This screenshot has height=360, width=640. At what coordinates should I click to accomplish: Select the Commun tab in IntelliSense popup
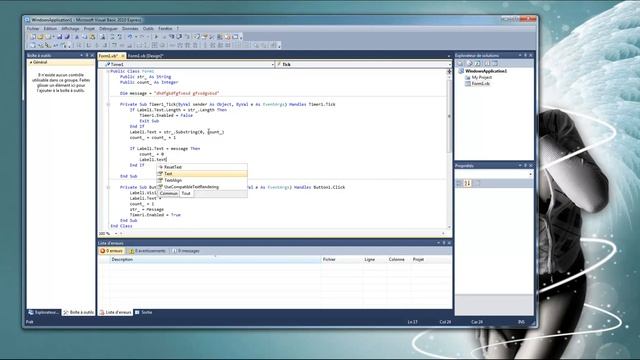click(169, 193)
